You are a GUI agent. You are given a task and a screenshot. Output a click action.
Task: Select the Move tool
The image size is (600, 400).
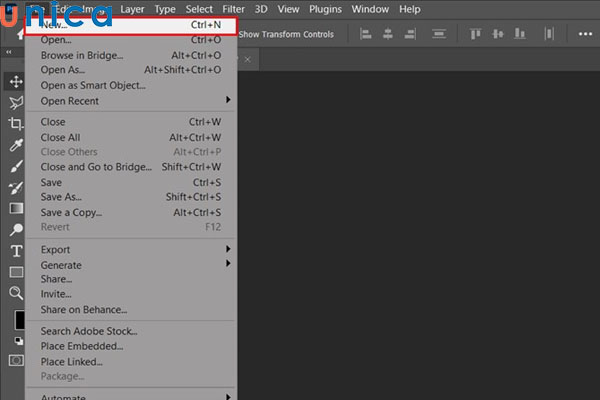16,81
